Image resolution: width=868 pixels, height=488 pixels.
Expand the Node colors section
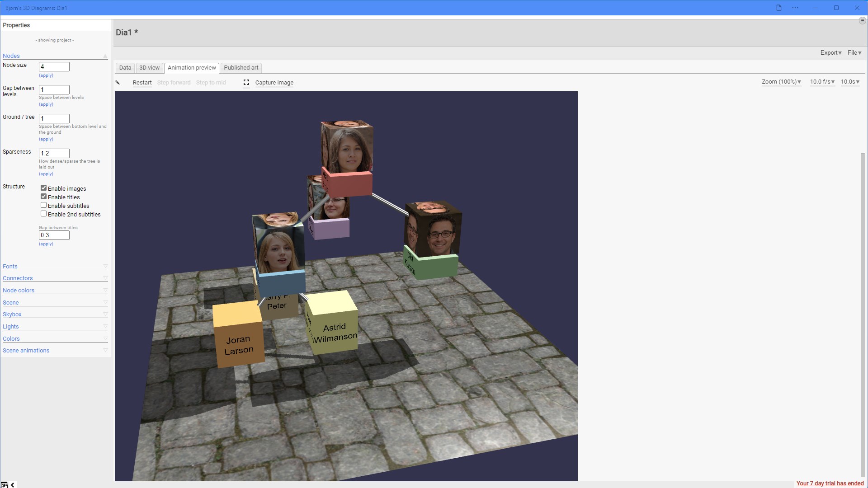coord(19,291)
